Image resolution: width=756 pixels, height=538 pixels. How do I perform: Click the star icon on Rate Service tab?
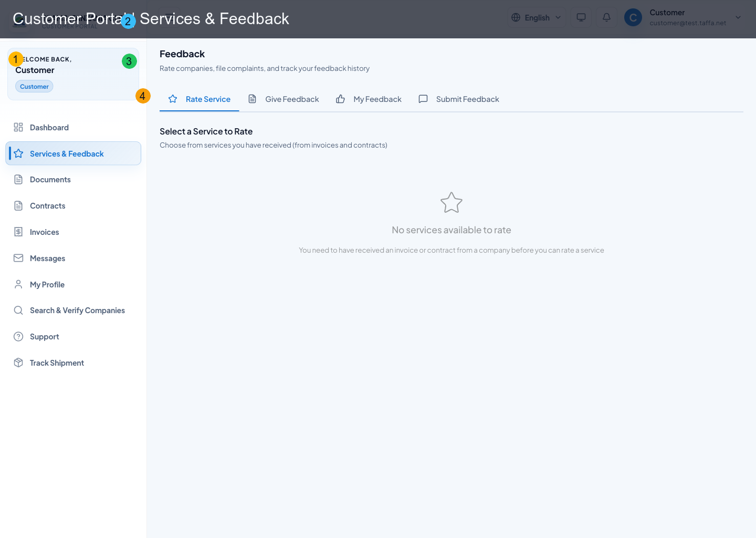click(x=173, y=99)
